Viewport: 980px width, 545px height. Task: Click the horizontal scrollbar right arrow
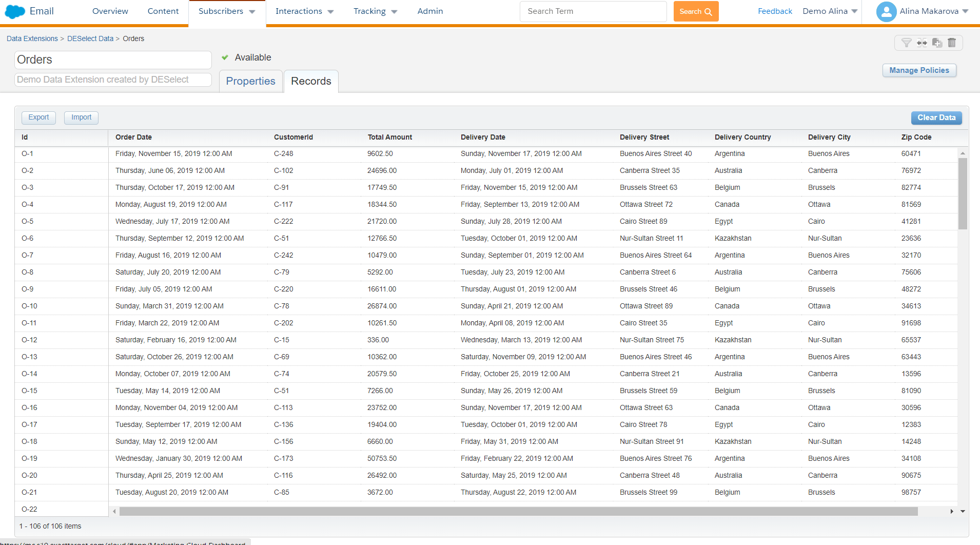tap(952, 511)
